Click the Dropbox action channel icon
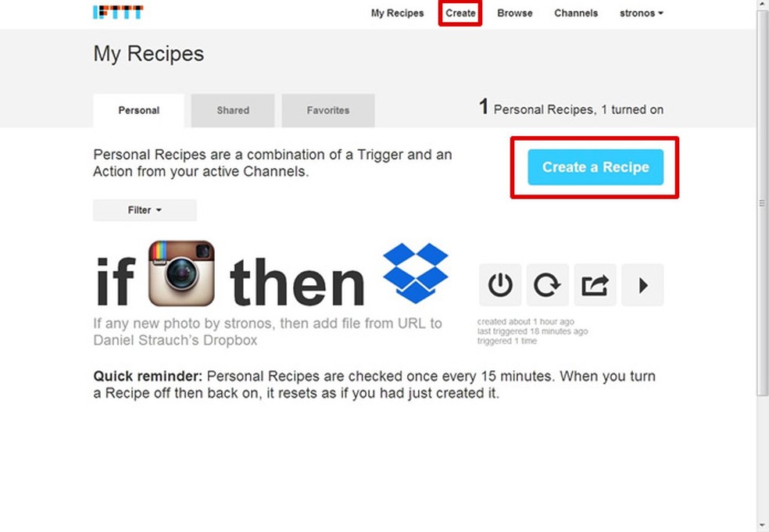 click(x=416, y=273)
